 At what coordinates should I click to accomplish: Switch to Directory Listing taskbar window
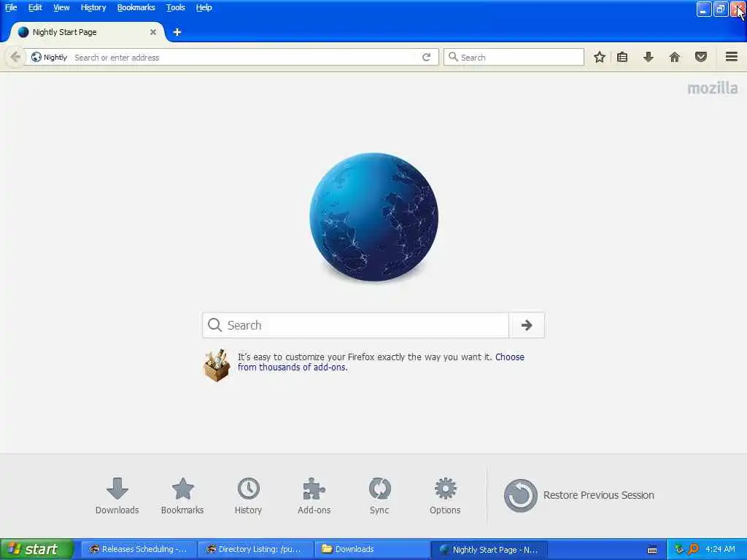point(255,549)
